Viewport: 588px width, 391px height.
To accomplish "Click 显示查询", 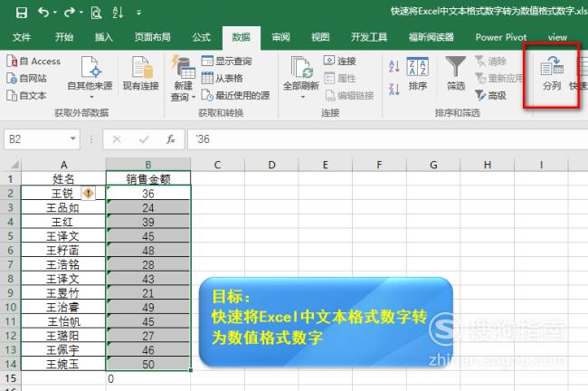I will pos(226,61).
